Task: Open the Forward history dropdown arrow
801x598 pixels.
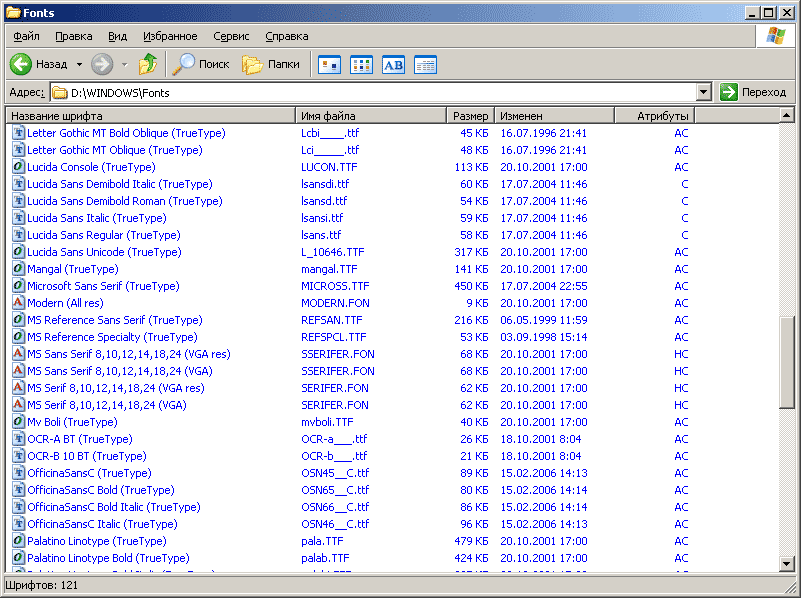Action: (x=124, y=64)
